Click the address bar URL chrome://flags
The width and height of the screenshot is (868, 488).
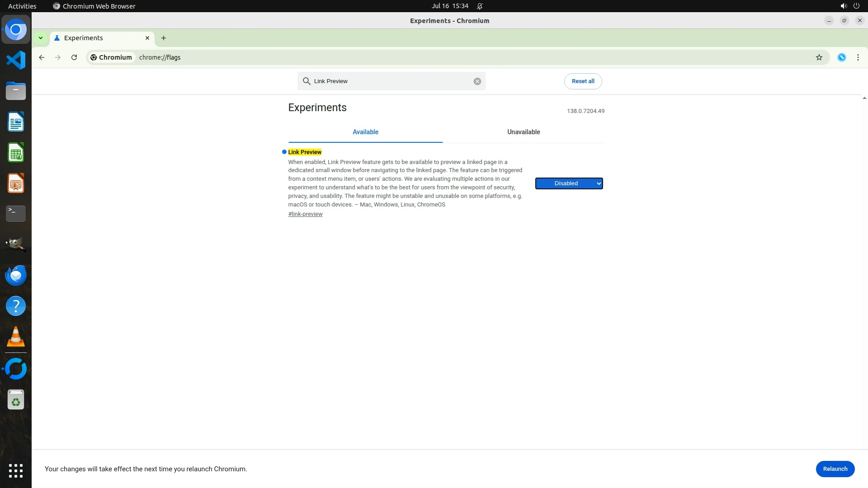tap(160, 57)
